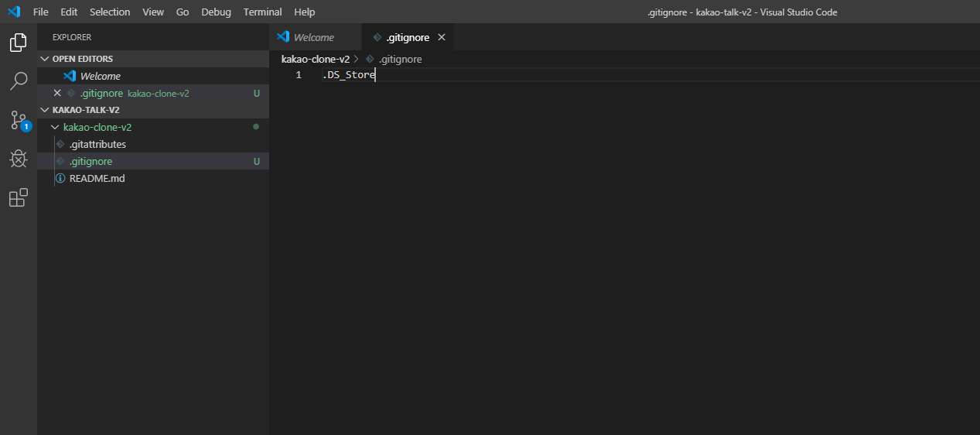The height and width of the screenshot is (435, 980).
Task: Open the Search view in activity bar
Action: (19, 80)
